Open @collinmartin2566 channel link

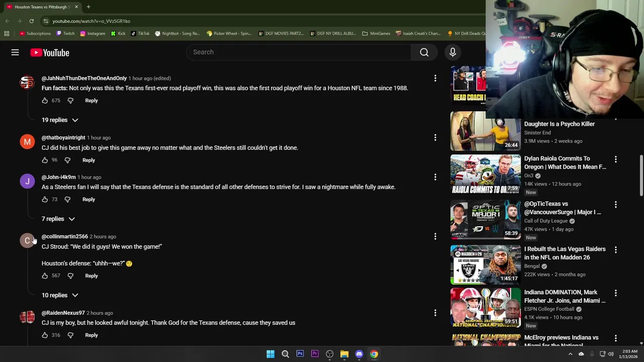tap(65, 236)
